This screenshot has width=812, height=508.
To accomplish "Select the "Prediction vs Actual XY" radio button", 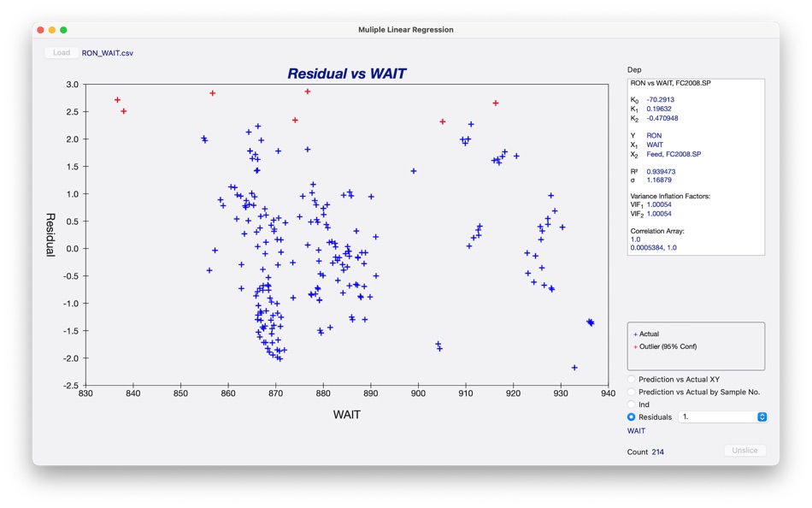I will pos(631,378).
